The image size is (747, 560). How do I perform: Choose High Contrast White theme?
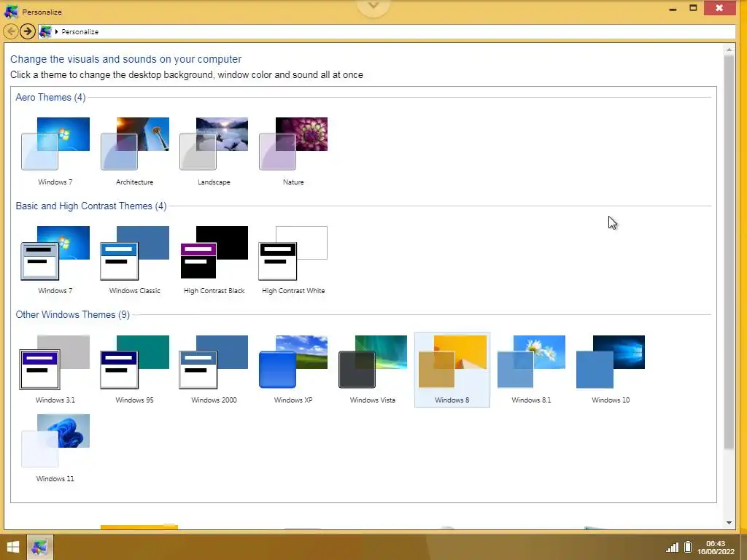pos(293,260)
